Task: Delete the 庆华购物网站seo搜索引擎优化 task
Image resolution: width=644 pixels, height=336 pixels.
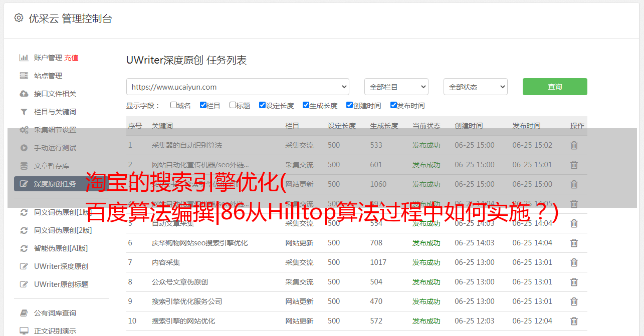Action: click(574, 243)
